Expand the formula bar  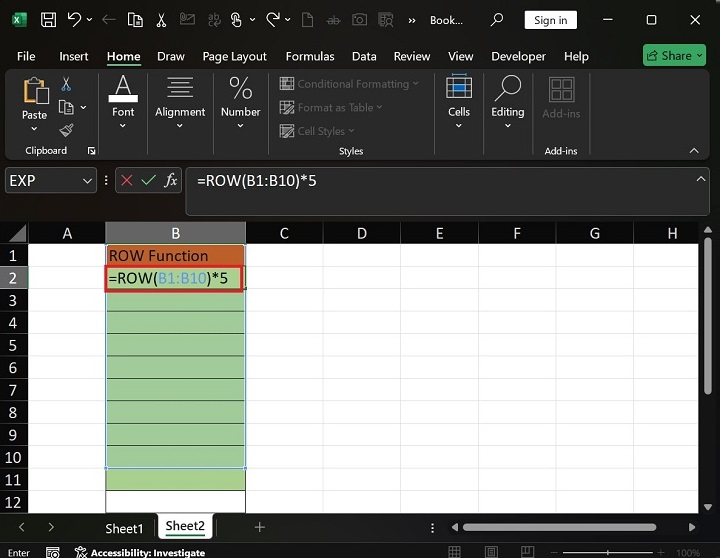(702, 179)
